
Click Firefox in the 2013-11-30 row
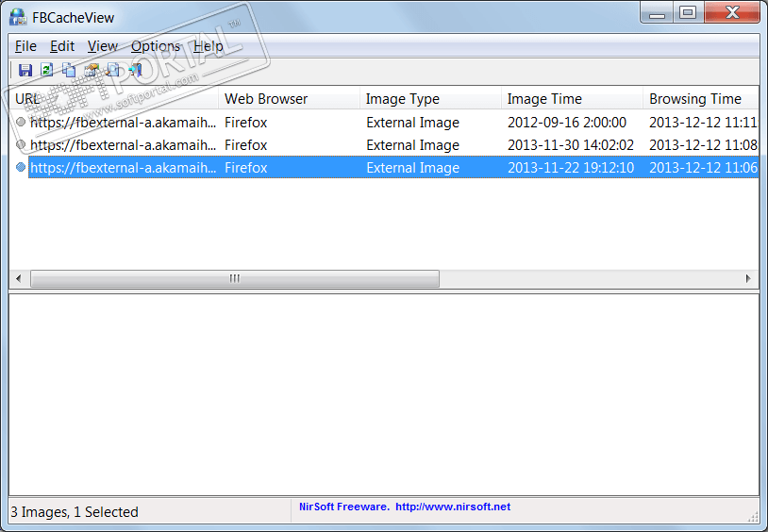(246, 144)
